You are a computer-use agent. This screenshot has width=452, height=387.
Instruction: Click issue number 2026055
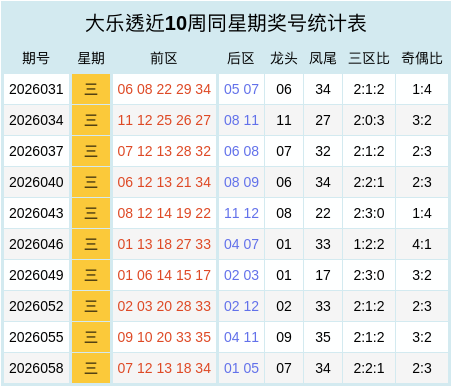36,337
